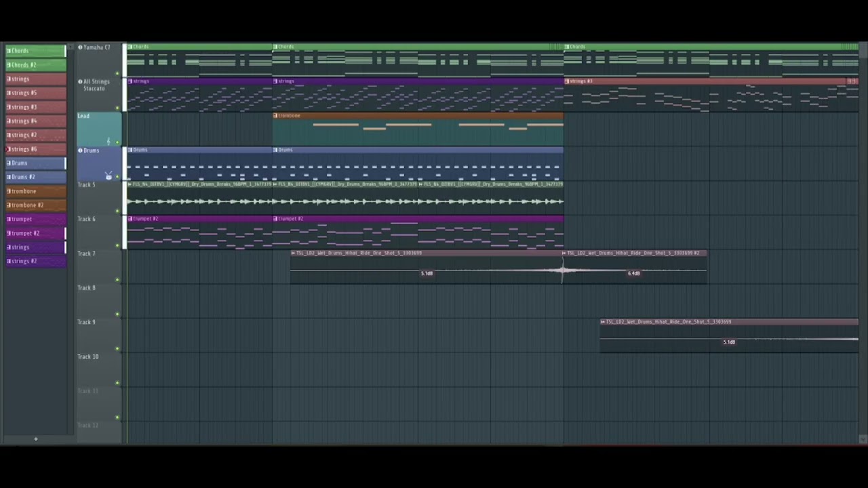The image size is (868, 488).
Task: Click the 6.4dB label on the Track 7 clip
Action: click(x=633, y=274)
